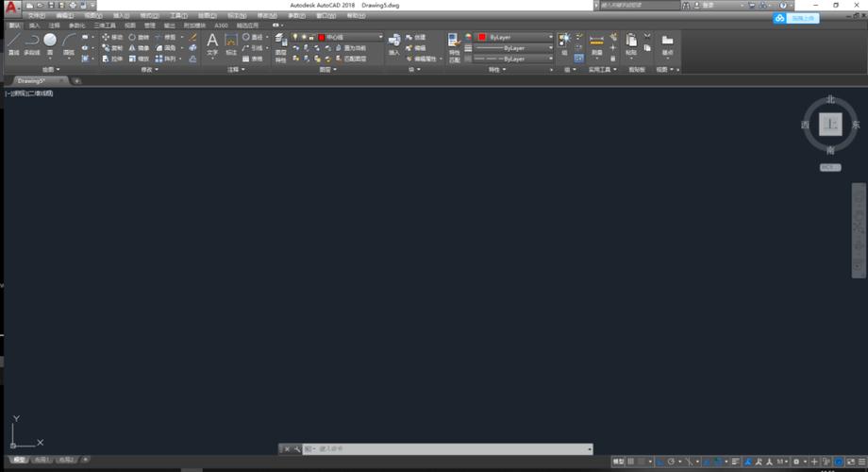
Task: Click the Base view (基点) icon
Action: (x=668, y=43)
